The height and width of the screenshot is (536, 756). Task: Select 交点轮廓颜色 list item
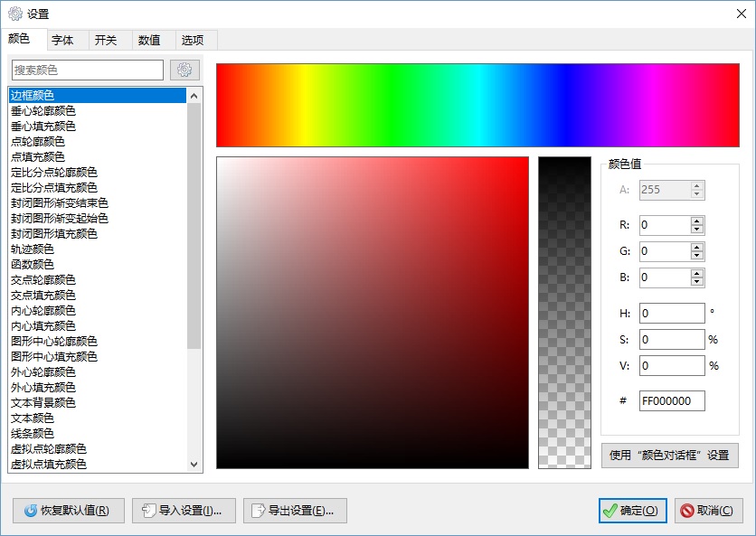[x=98, y=280]
